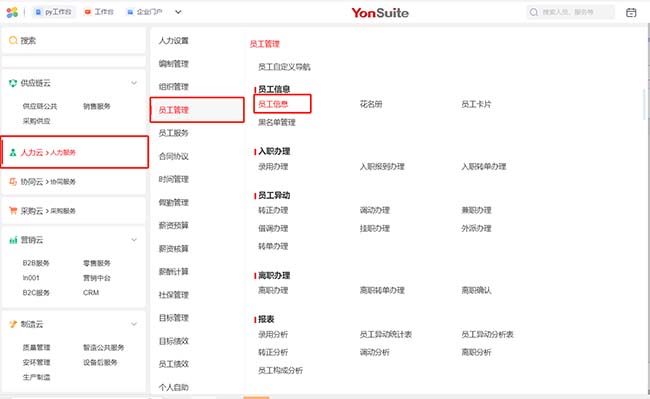Open 离职分析 report

[476, 352]
